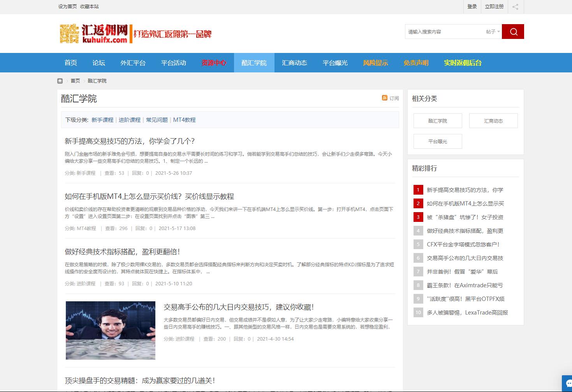This screenshot has width=572, height=392.
Task: Click the 立即注册 register link
Action: coord(494,7)
